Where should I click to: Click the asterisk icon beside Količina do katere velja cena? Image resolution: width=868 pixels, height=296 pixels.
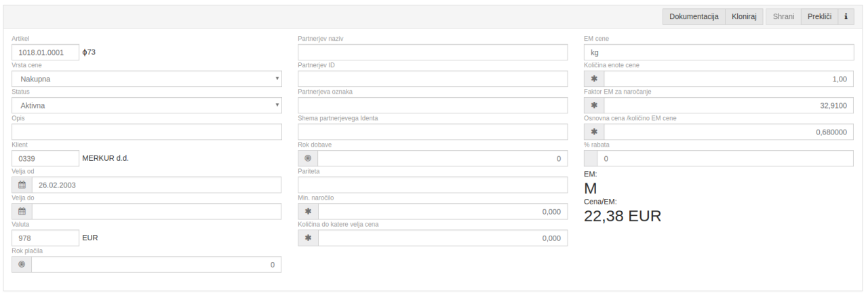(x=308, y=238)
